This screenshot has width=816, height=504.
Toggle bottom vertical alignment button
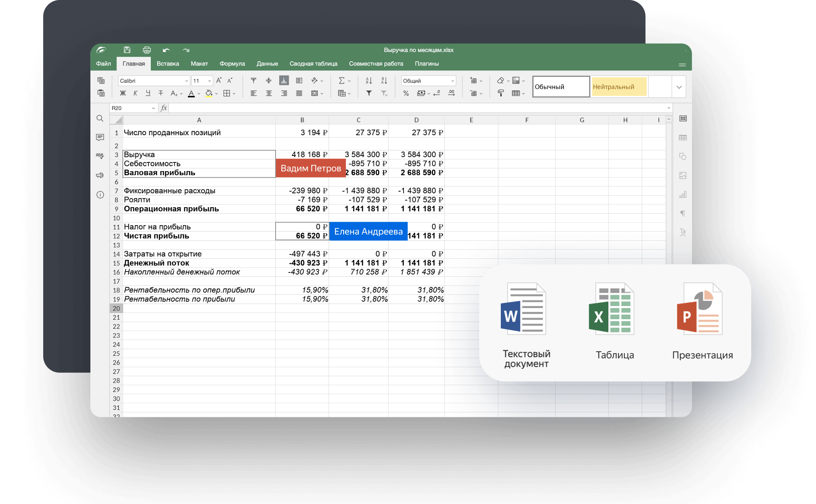point(284,80)
